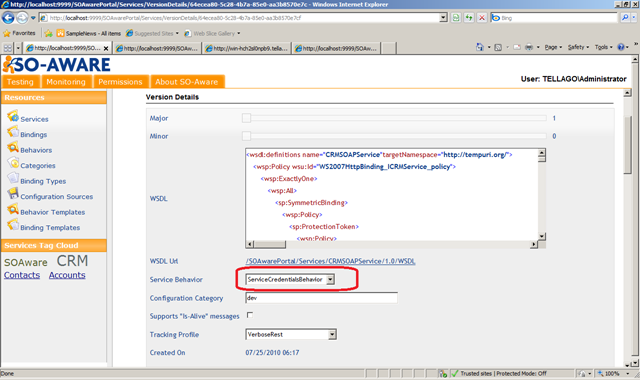Click the Configuration Category input field
Image resolution: width=640 pixels, height=380 pixels.
(x=321, y=298)
